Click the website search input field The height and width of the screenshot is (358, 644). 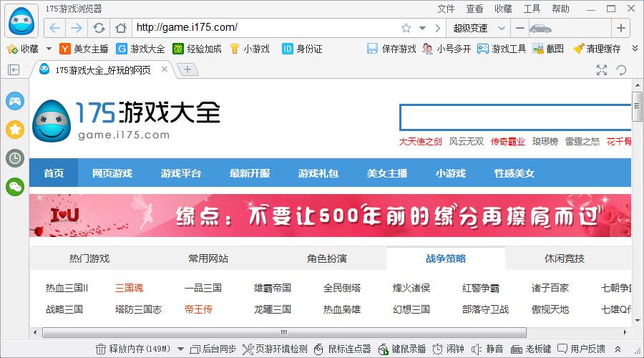tap(515, 117)
